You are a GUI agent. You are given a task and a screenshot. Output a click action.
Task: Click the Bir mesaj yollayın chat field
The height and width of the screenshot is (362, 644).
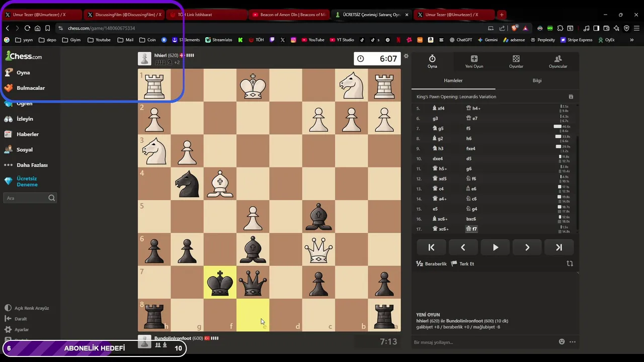tap(483, 342)
